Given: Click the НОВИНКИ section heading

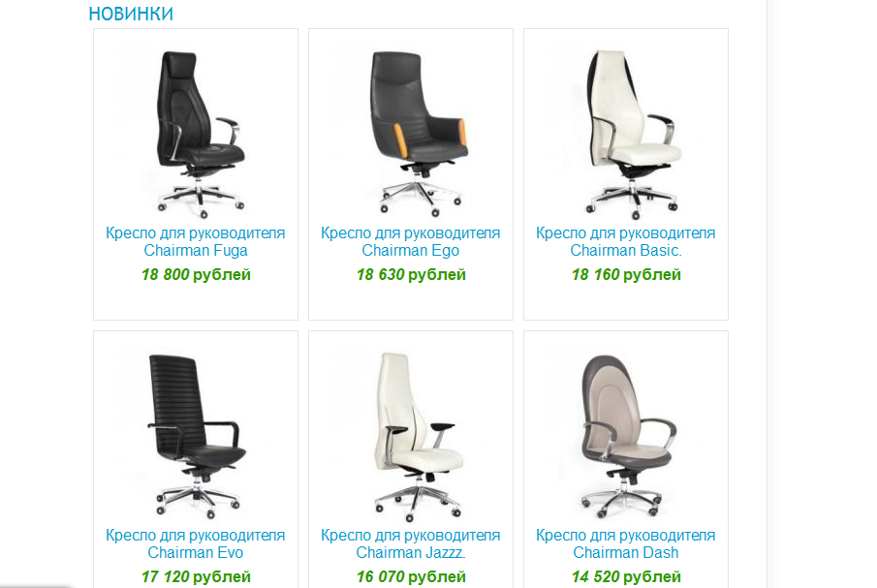Looking at the screenshot, I should point(131,14).
